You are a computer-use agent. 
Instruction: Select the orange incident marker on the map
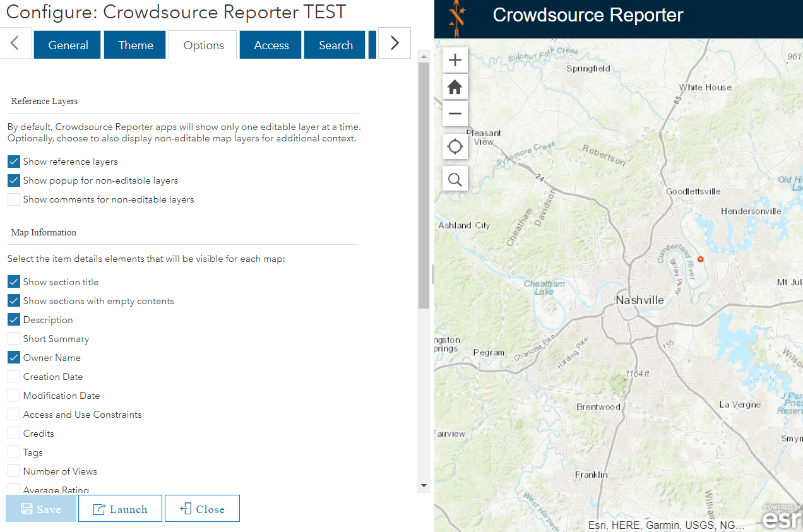(701, 259)
